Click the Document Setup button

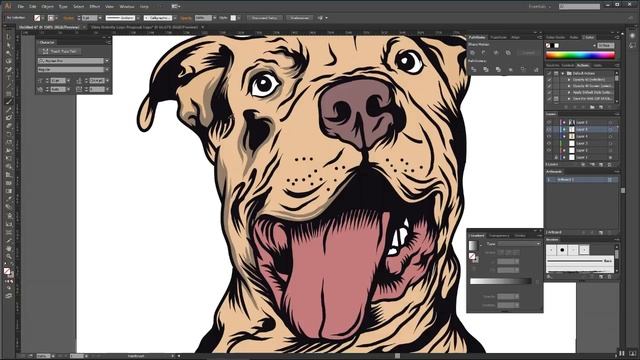click(264, 18)
